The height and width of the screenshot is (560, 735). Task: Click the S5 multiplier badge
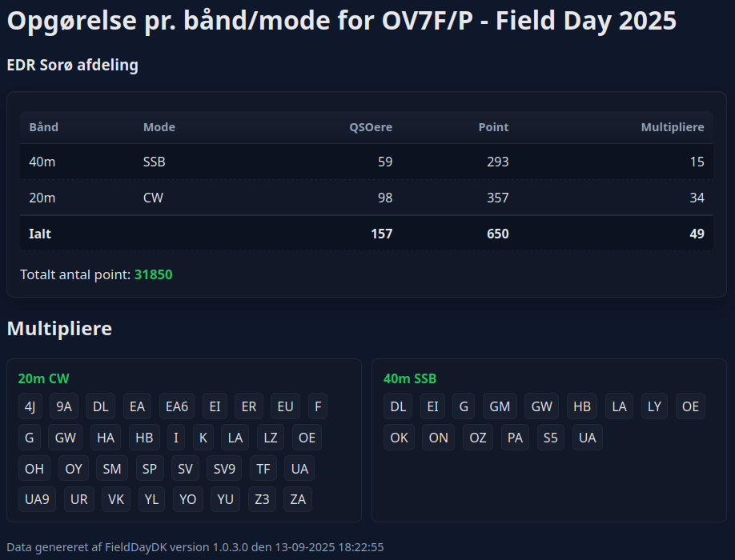[x=550, y=438]
